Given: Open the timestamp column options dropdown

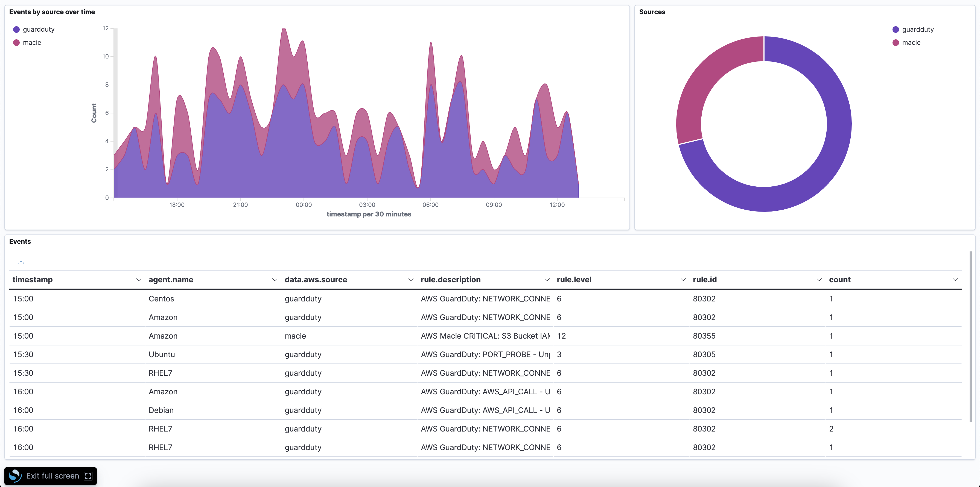Looking at the screenshot, I should coord(139,279).
